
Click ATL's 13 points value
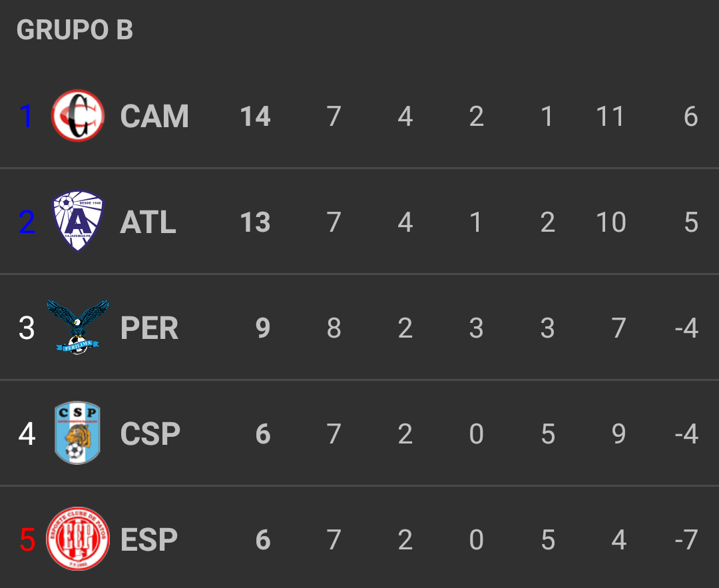256,222
